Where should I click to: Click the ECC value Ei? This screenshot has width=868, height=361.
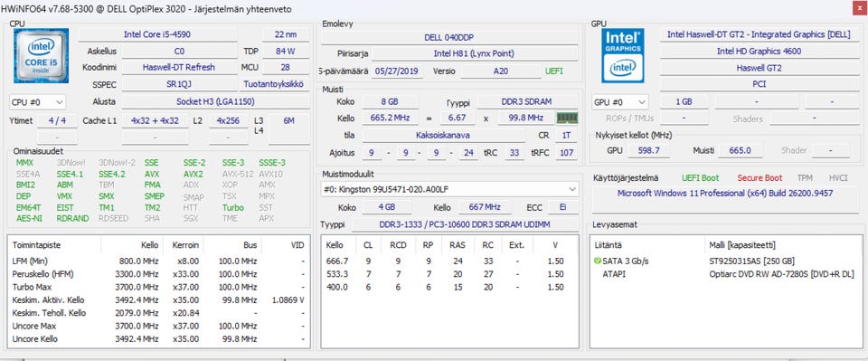pyautogui.click(x=563, y=207)
